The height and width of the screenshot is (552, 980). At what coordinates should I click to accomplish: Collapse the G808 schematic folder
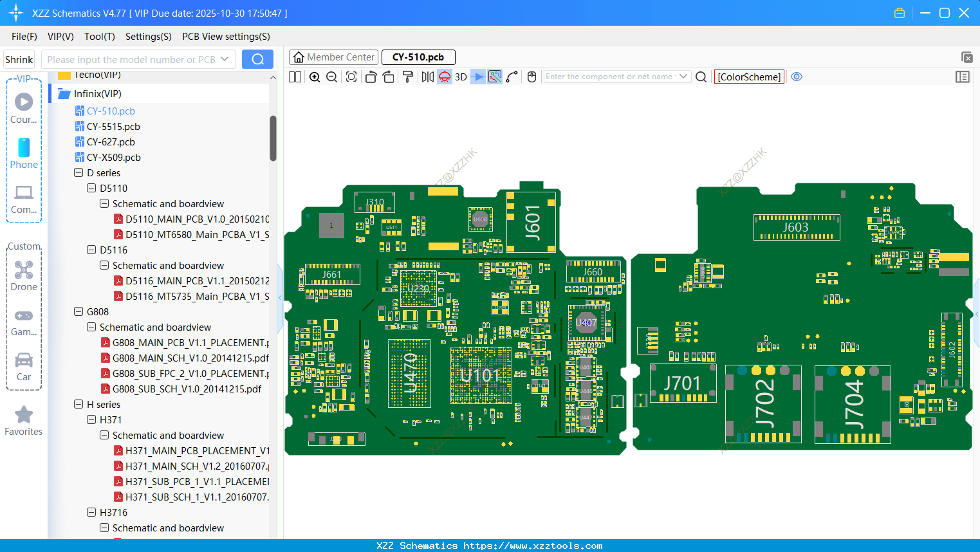pos(91,327)
